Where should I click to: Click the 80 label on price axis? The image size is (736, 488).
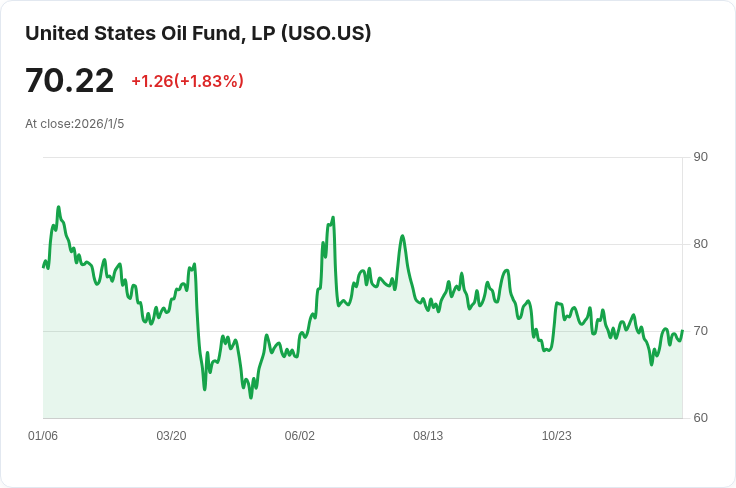[x=701, y=244]
